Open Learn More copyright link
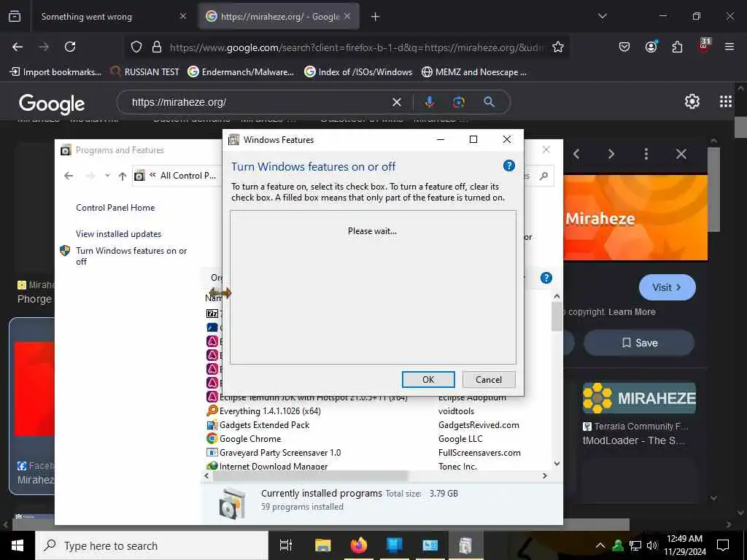The height and width of the screenshot is (560, 747). (x=632, y=312)
